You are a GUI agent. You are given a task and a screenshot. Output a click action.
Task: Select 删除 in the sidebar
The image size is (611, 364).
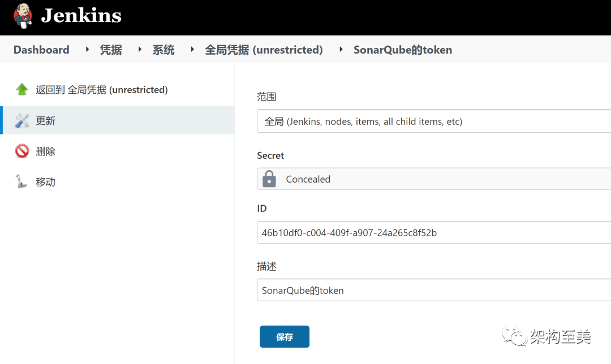click(46, 151)
